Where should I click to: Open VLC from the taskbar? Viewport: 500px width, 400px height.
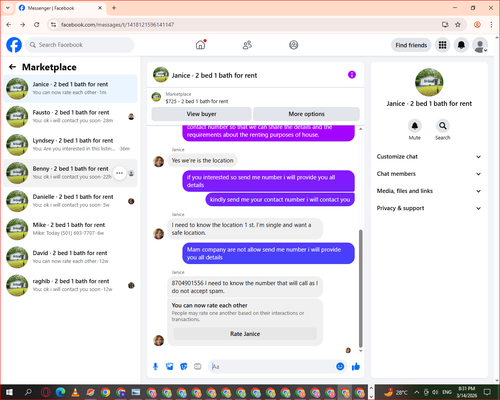point(76,392)
